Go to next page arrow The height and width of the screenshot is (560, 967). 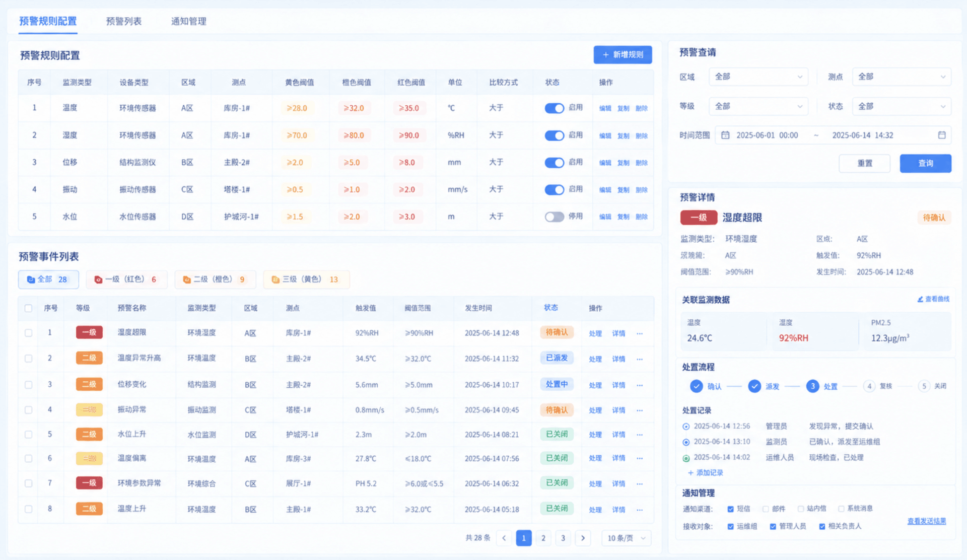click(583, 538)
